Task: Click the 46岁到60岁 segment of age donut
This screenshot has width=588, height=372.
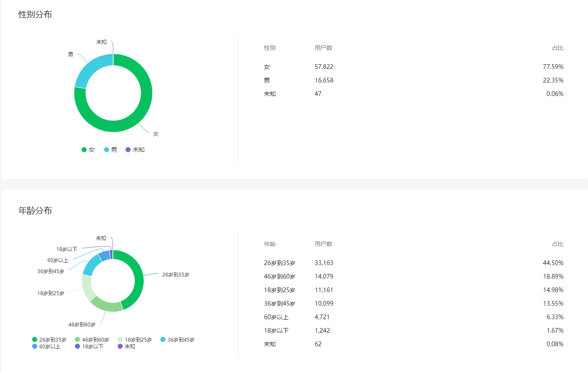Action: (107, 306)
